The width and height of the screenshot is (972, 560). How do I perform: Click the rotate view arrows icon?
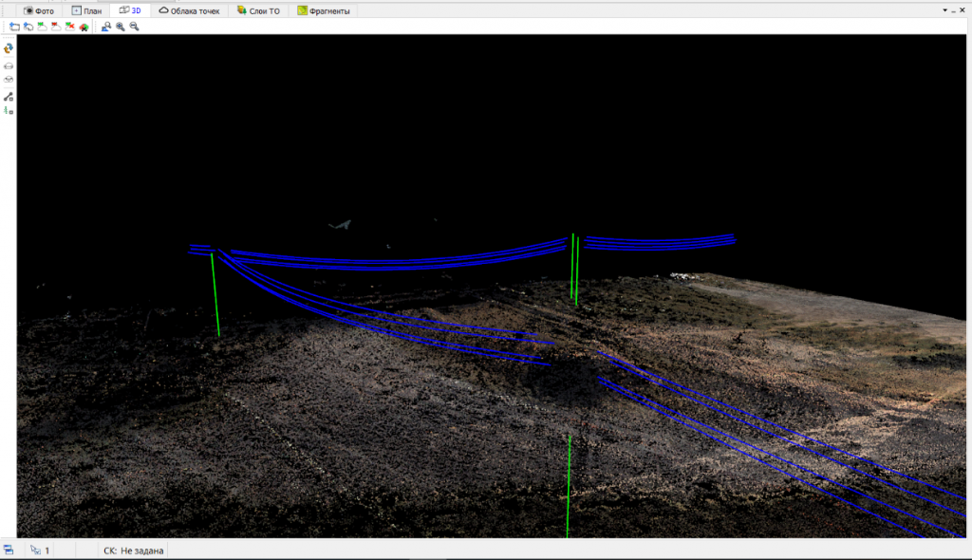tap(9, 47)
